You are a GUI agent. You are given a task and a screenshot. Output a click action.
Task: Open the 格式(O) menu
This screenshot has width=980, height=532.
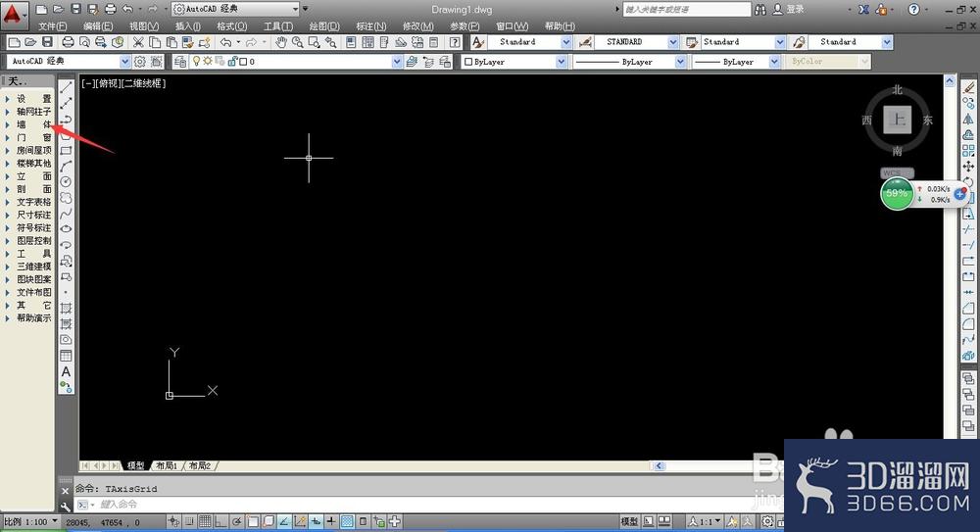click(231, 26)
